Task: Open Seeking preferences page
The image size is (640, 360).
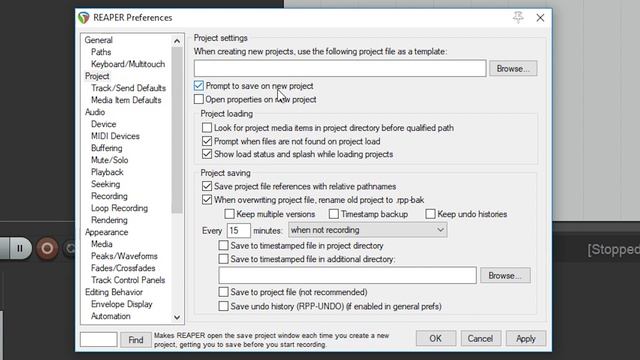Action: (105, 184)
